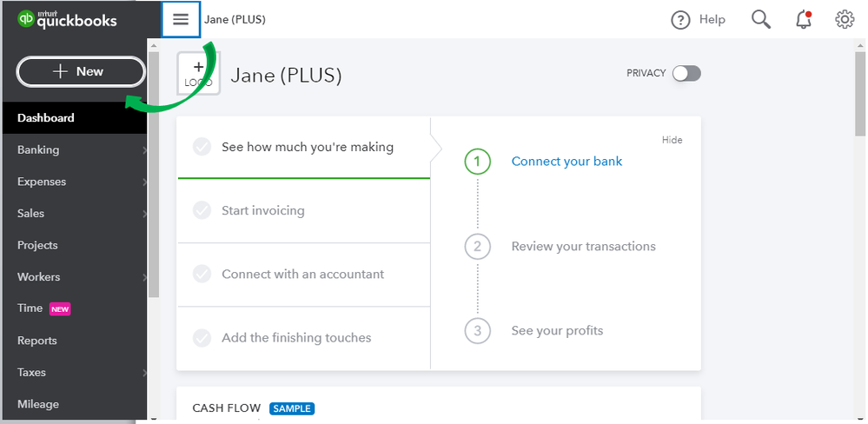Viewport: 868px width, 424px height.
Task: Expand the Sales submenu arrow
Action: [x=144, y=214]
